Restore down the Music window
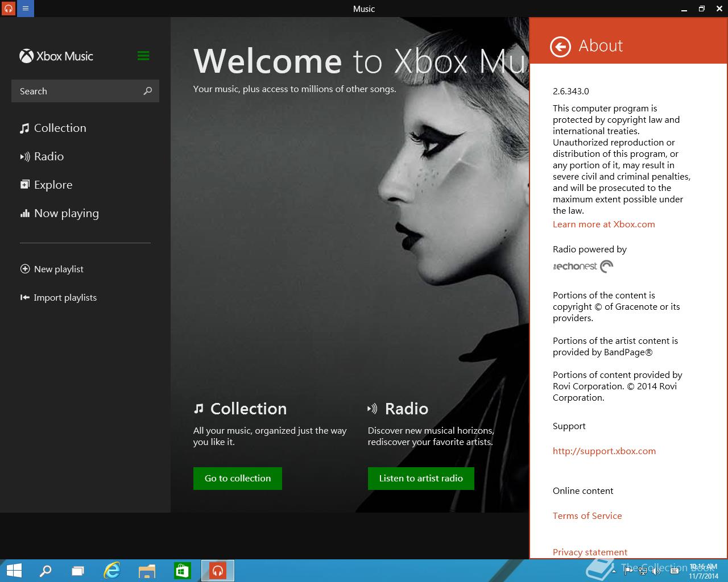Screen dimensions: 728x582 point(702,9)
